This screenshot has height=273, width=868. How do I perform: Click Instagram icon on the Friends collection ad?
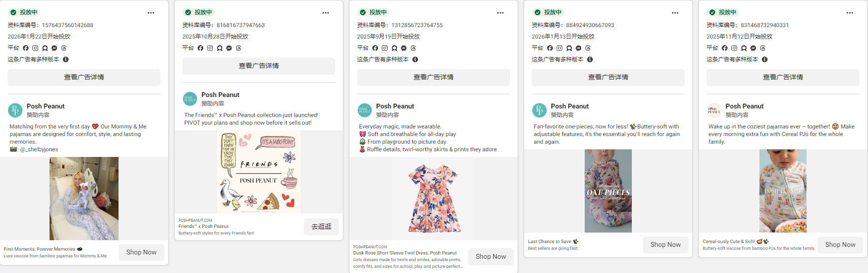click(x=210, y=48)
